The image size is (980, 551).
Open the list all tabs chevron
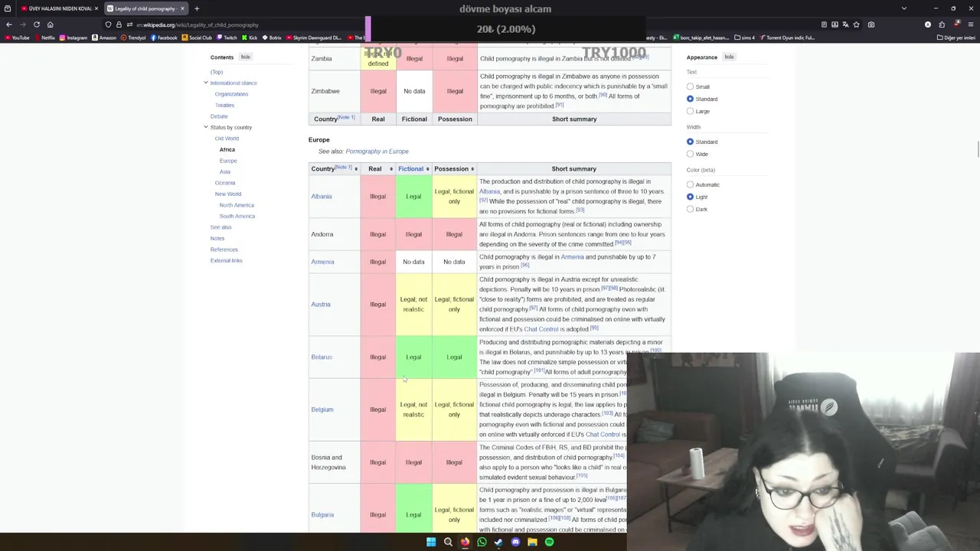pyautogui.click(x=904, y=8)
